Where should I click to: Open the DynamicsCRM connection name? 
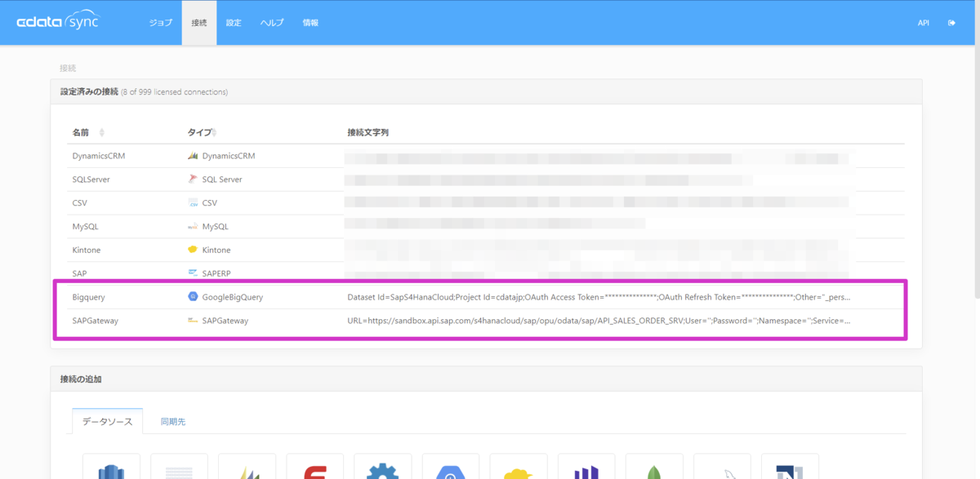pos(99,156)
